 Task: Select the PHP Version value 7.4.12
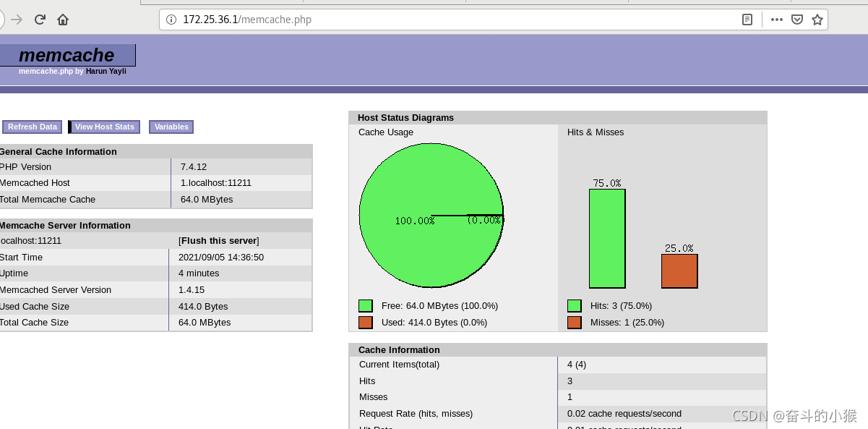click(194, 167)
